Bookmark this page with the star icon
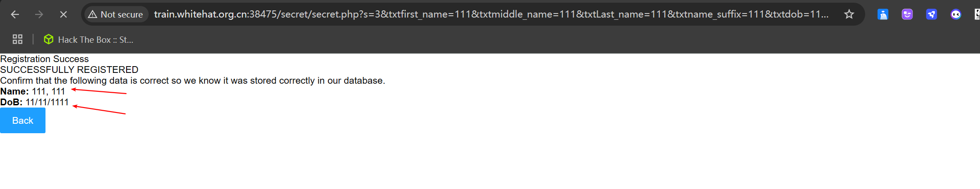Viewport: 980px width, 189px height. (x=849, y=14)
